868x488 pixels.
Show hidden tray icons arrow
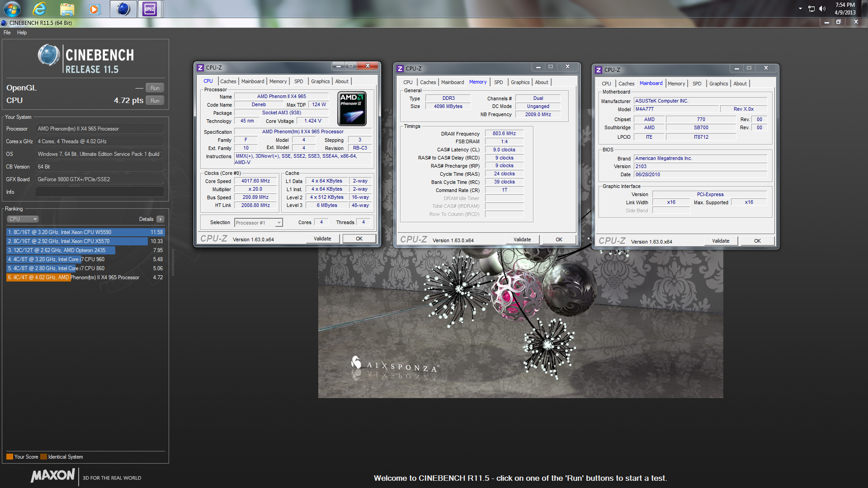coord(800,9)
